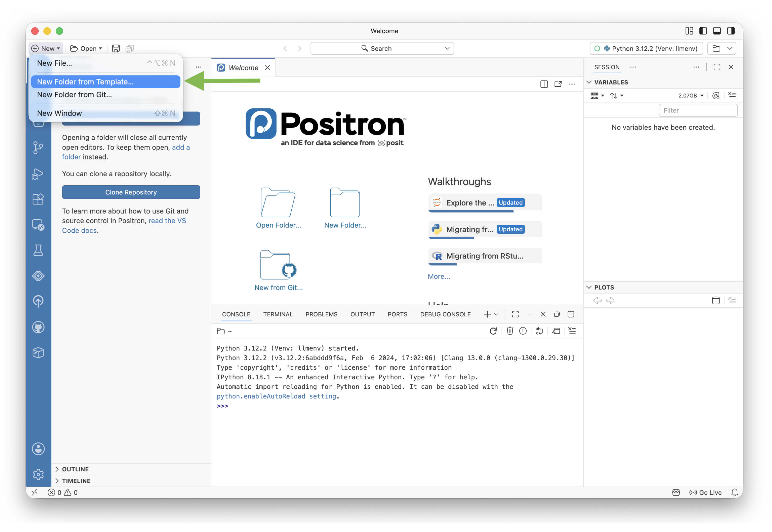This screenshot has height=532, width=772.
Task: Toggle word wrap in the console
Action: coord(539,331)
